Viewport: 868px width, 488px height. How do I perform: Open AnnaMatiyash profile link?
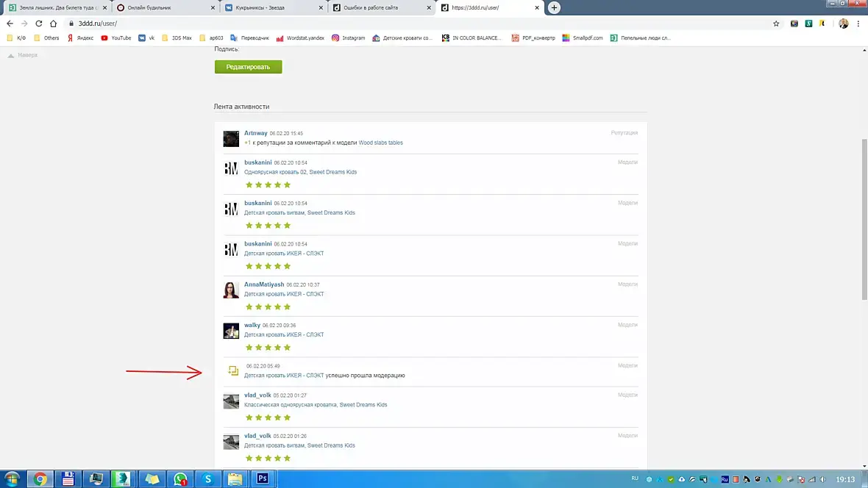[264, 284]
